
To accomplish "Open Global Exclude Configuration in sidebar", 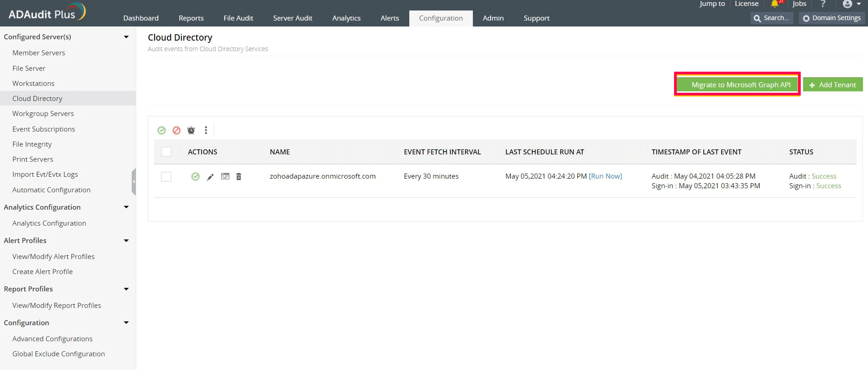I will click(59, 354).
